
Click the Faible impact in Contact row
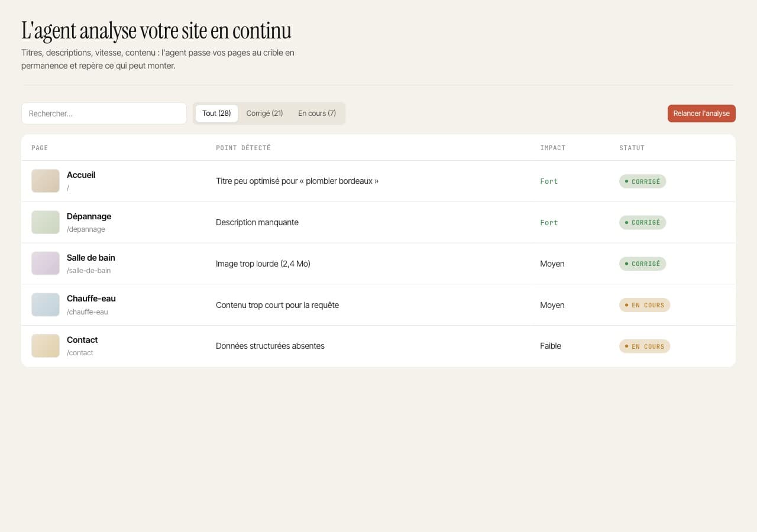551,346
